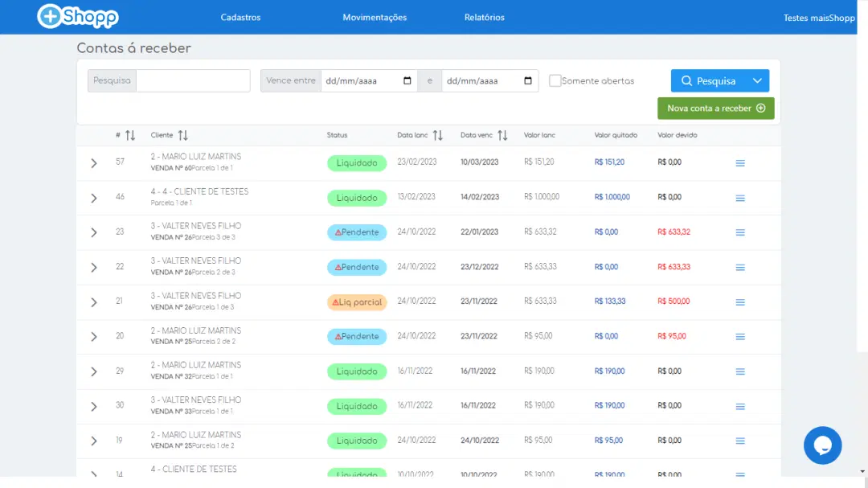Click the +Shopp logo

pos(78,17)
